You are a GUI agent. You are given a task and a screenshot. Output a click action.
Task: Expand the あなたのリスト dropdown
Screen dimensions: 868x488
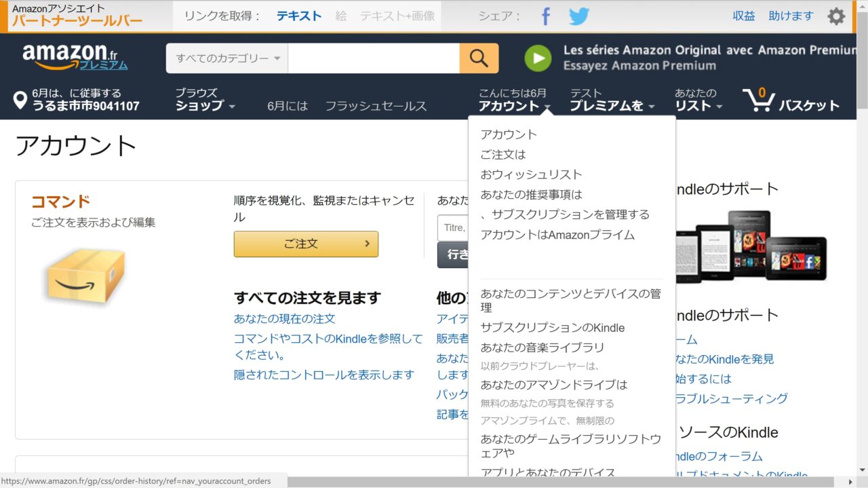[698, 100]
